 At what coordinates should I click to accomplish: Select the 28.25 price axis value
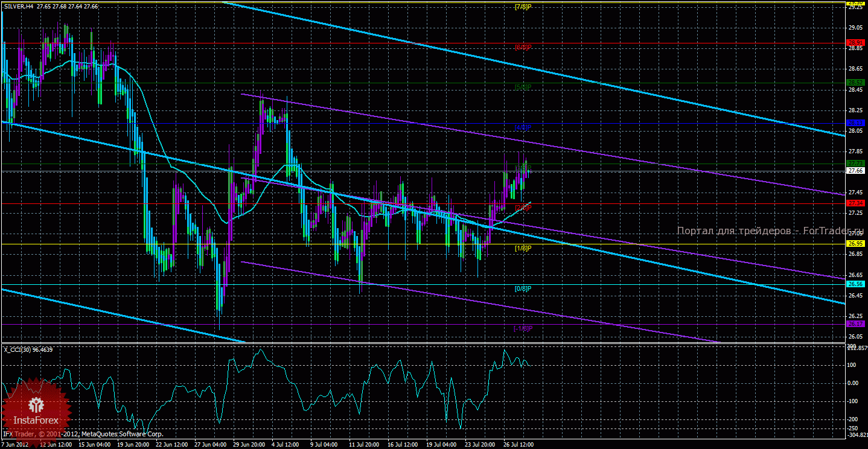(856, 110)
